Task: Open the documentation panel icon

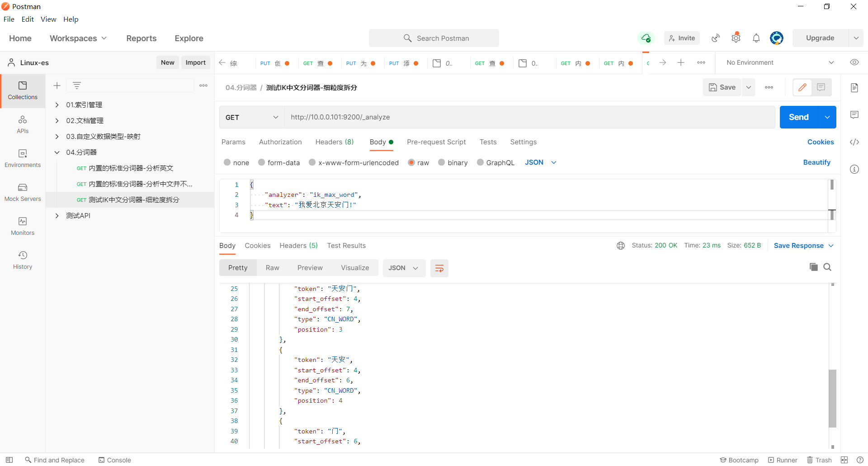Action: pos(854,88)
